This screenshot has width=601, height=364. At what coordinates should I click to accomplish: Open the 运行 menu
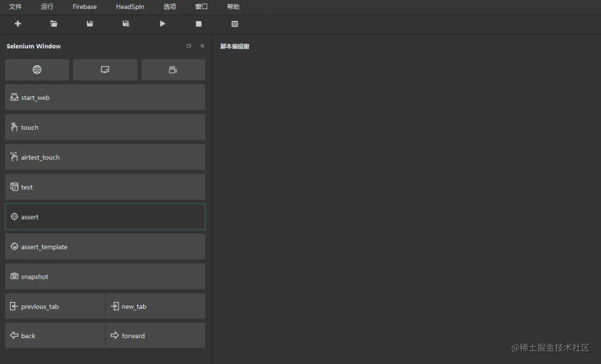pos(47,7)
